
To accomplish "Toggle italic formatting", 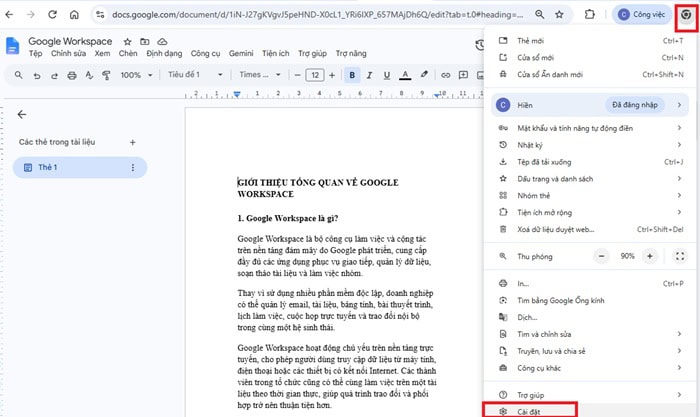I will coord(369,75).
